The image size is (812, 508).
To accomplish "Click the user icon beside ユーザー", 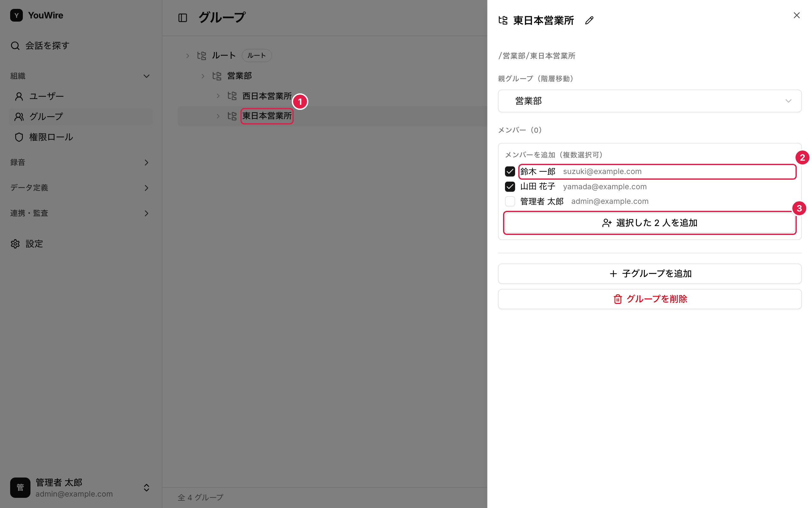I will click(x=19, y=97).
